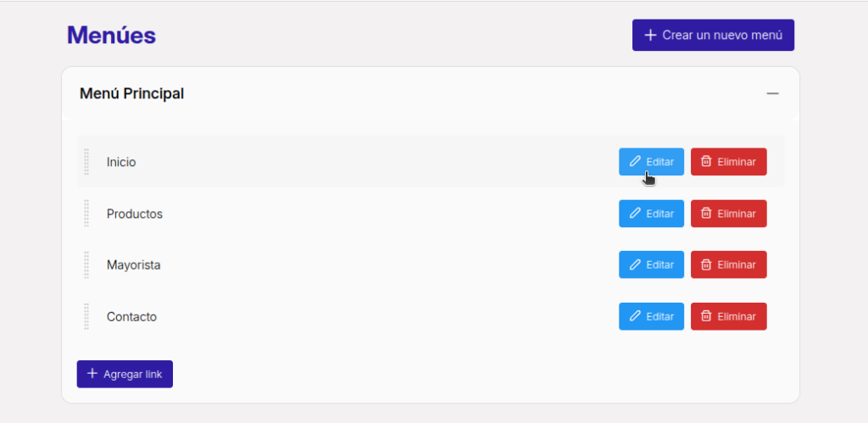Viewport: 868px width, 423px height.
Task: Click the drag handle beside Contacto
Action: click(86, 316)
